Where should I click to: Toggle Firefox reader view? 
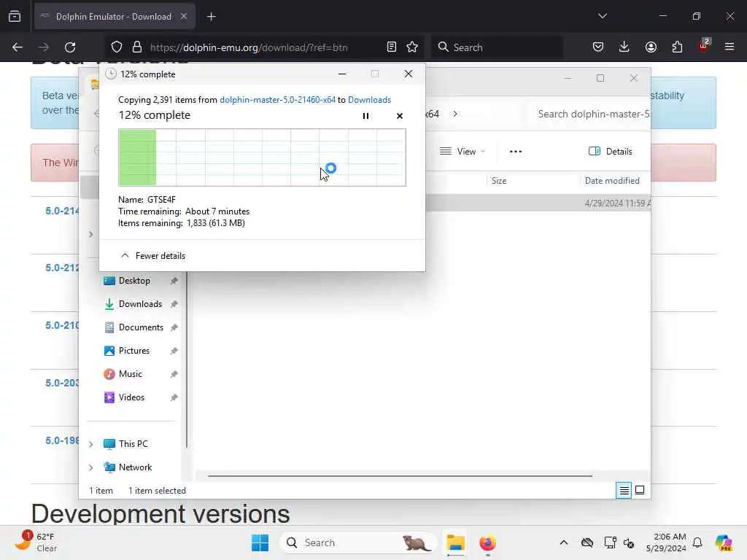pos(391,47)
